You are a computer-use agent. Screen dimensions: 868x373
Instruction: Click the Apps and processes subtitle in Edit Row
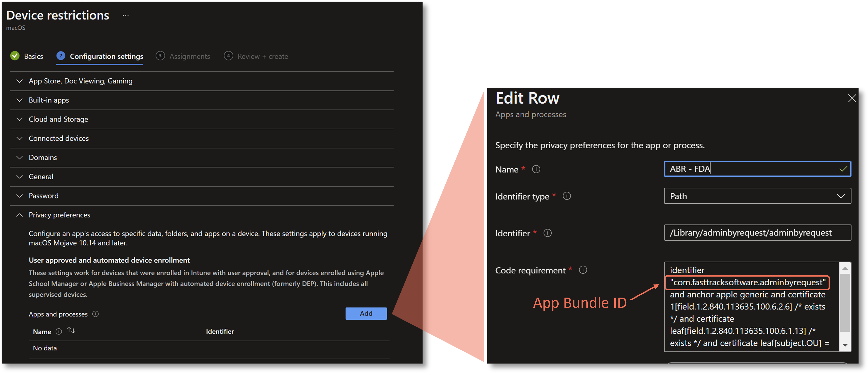point(530,115)
